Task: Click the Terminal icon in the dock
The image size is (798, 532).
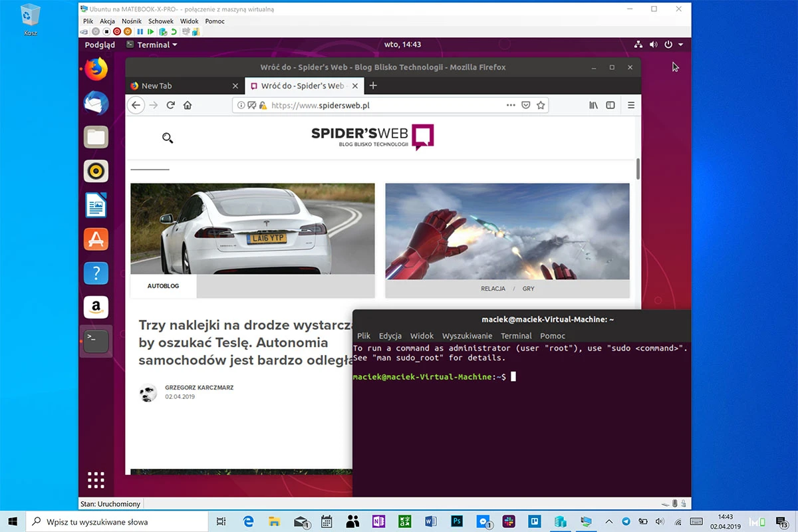Action: tap(96, 341)
